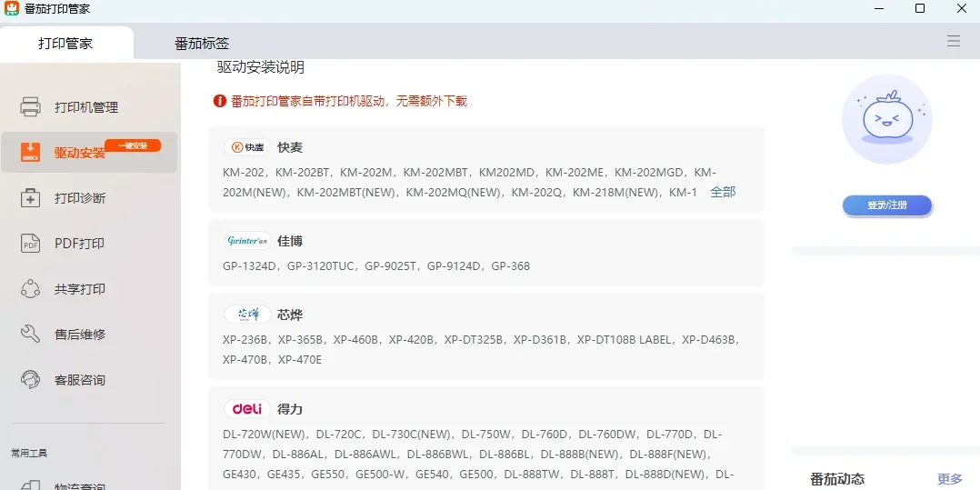Screen dimensions: 980x490
Task: Click the 驱动安装说明 heading
Action: 261,67
